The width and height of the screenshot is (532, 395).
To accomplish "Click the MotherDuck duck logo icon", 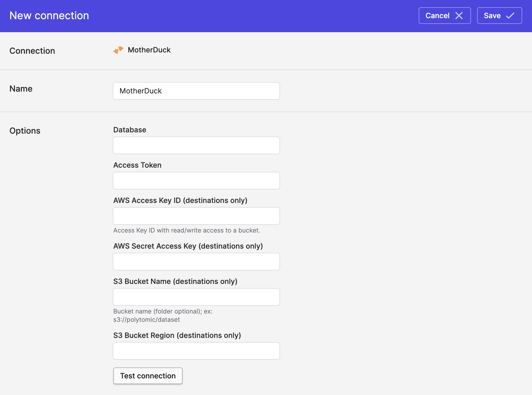I will [118, 50].
